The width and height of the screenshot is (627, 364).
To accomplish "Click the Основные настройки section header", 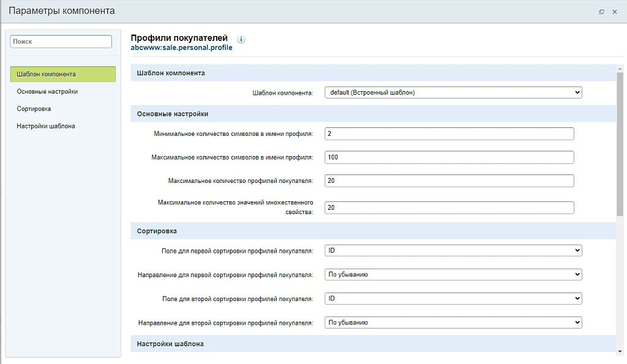I will coord(373,114).
